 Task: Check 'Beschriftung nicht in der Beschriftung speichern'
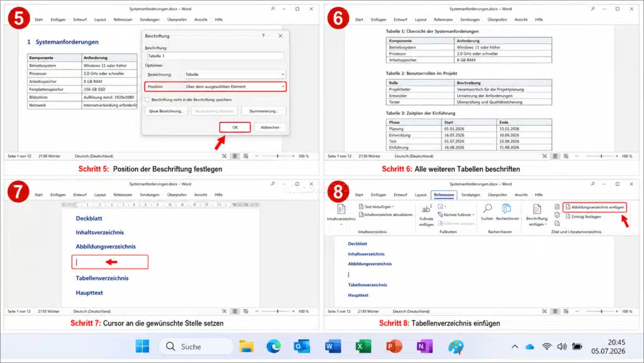147,99
